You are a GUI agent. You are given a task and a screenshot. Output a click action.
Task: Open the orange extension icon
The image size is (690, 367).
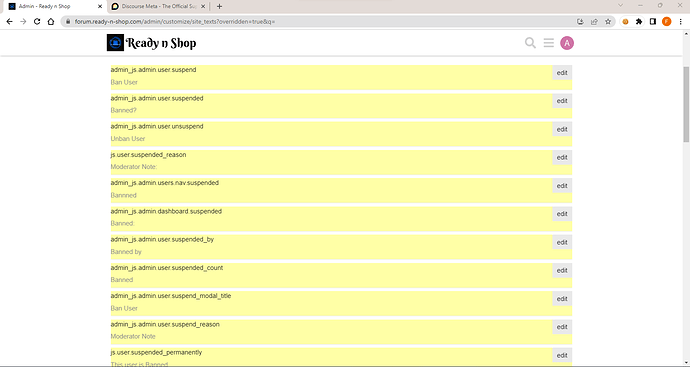click(x=625, y=22)
